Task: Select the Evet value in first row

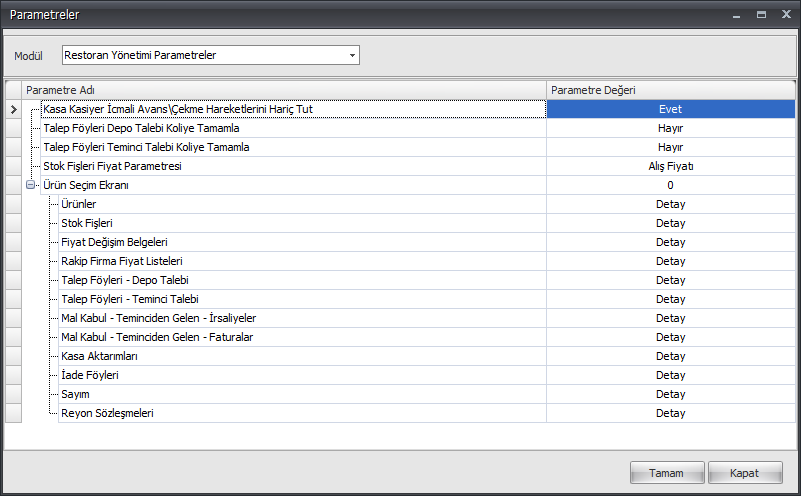Action: point(670,109)
